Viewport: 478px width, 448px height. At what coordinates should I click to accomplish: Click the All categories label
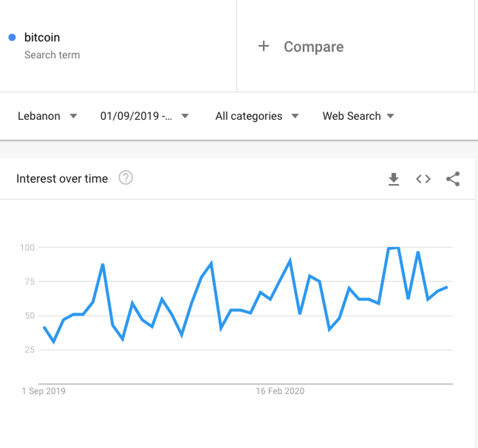coord(249,117)
